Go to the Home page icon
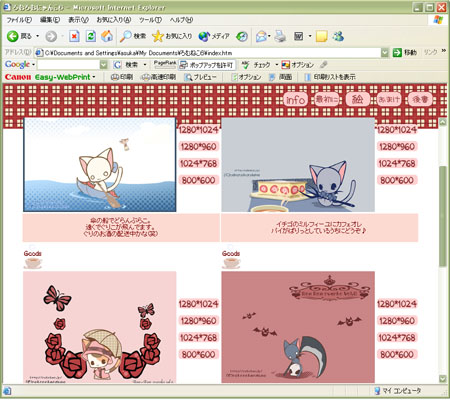450x400 pixels. (x=107, y=36)
